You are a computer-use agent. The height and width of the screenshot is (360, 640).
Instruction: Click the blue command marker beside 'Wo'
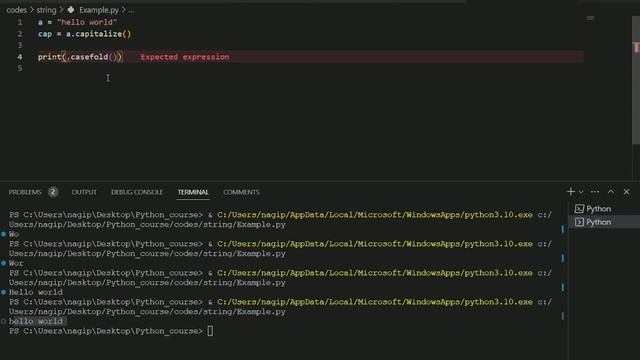click(3, 234)
